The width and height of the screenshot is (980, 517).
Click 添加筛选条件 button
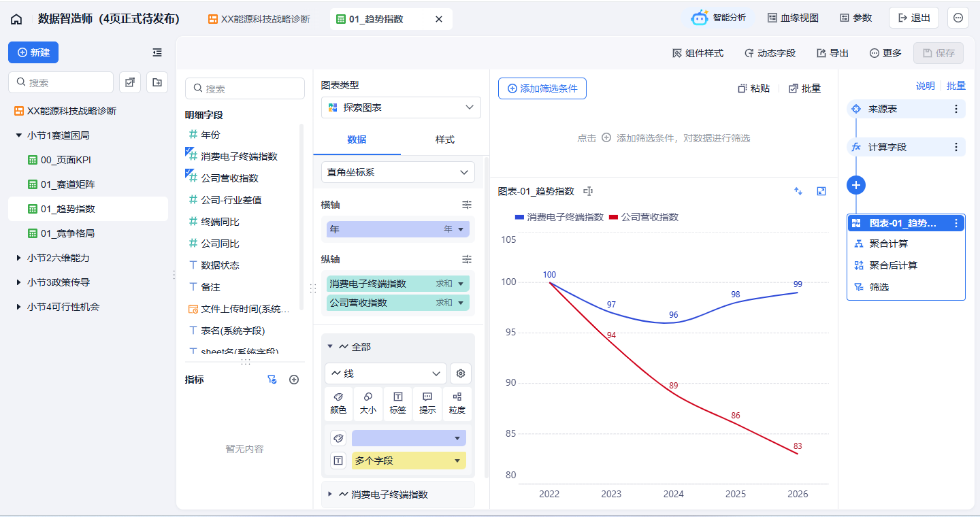(x=542, y=88)
